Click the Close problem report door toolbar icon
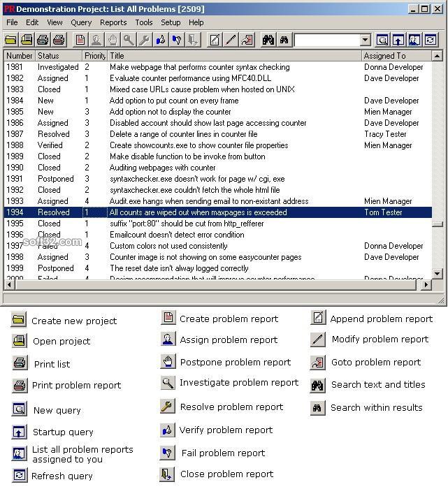This screenshot has height=489, width=448. coord(193,40)
